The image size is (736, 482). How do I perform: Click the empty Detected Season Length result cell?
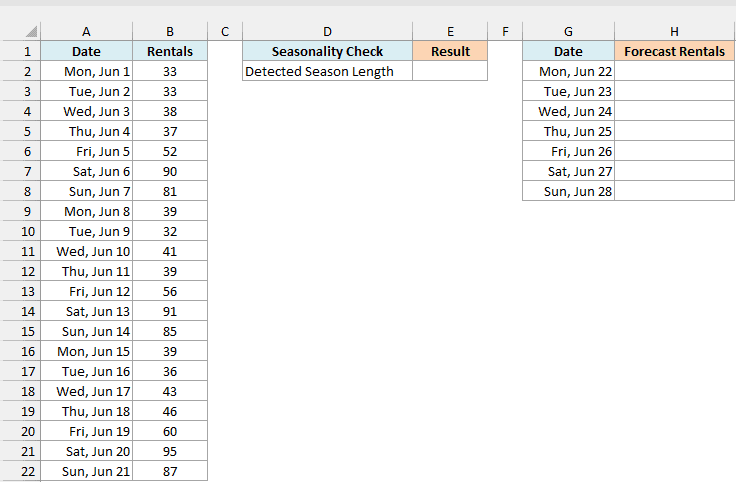tap(450, 71)
